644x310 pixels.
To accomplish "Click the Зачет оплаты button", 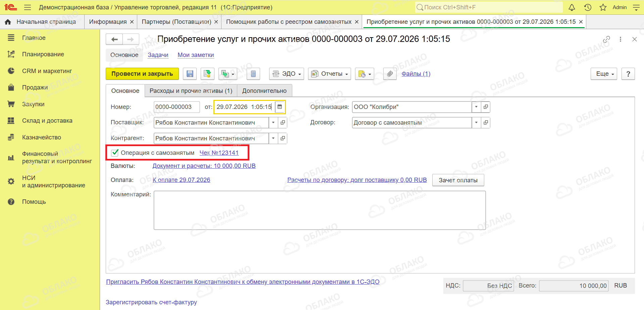I will (x=458, y=180).
